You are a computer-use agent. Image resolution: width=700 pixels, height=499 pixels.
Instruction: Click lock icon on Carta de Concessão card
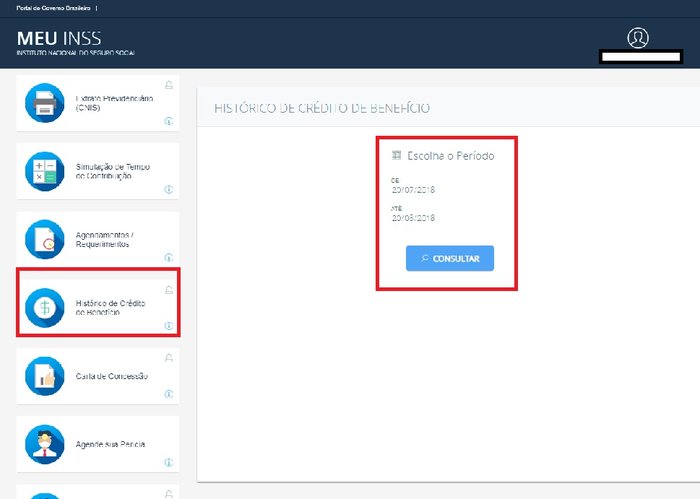click(169, 358)
